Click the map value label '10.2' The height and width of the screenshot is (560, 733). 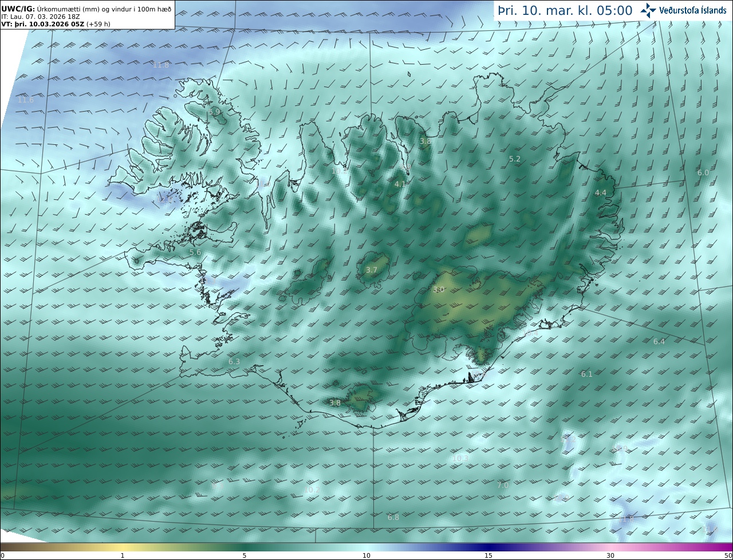pos(312,490)
